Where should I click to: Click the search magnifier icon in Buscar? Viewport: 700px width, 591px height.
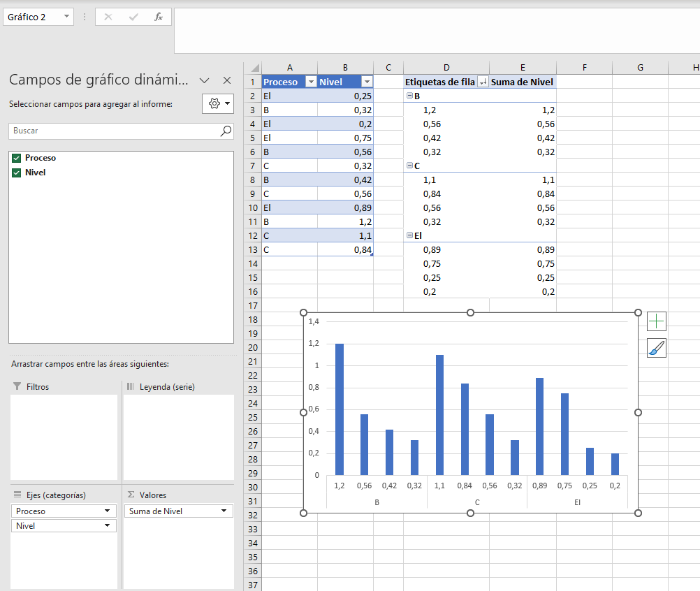[x=226, y=131]
